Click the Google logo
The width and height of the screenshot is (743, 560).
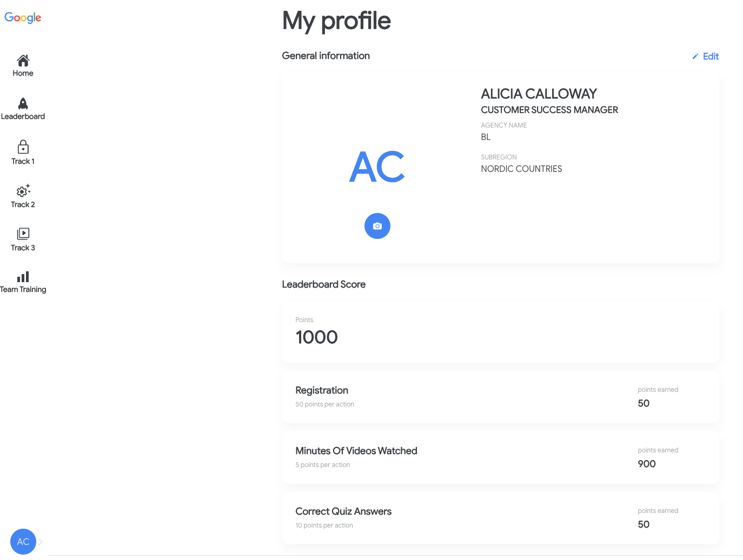pos(23,17)
